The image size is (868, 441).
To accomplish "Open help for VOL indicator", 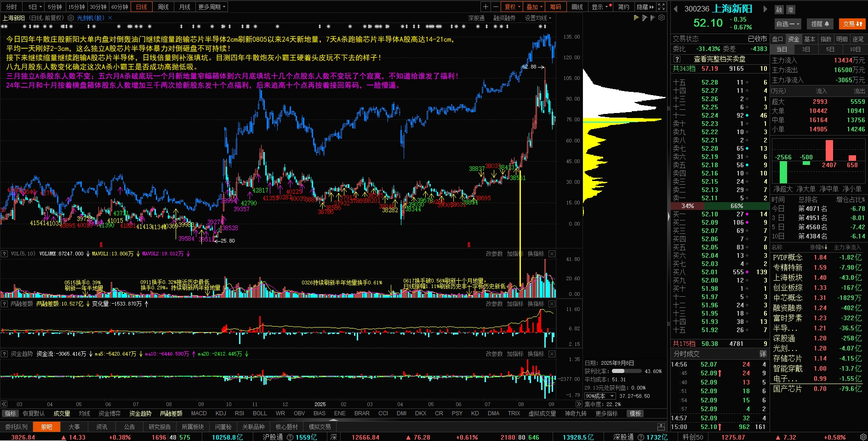I will [5, 254].
